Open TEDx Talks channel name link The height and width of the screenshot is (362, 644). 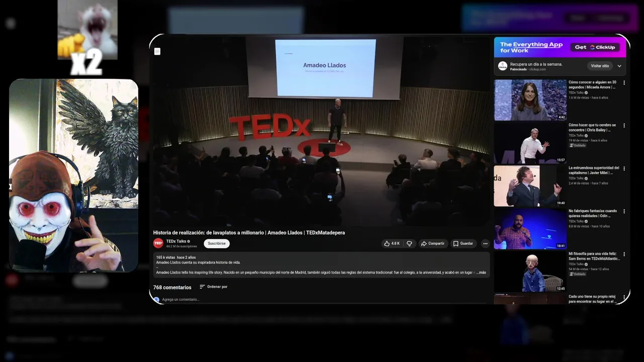[176, 241]
